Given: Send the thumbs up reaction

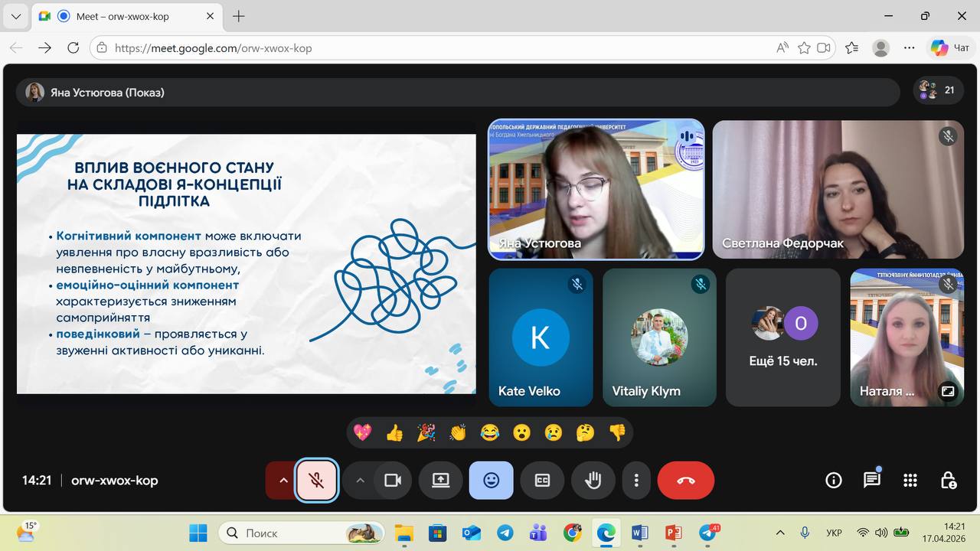Looking at the screenshot, I should click(394, 433).
